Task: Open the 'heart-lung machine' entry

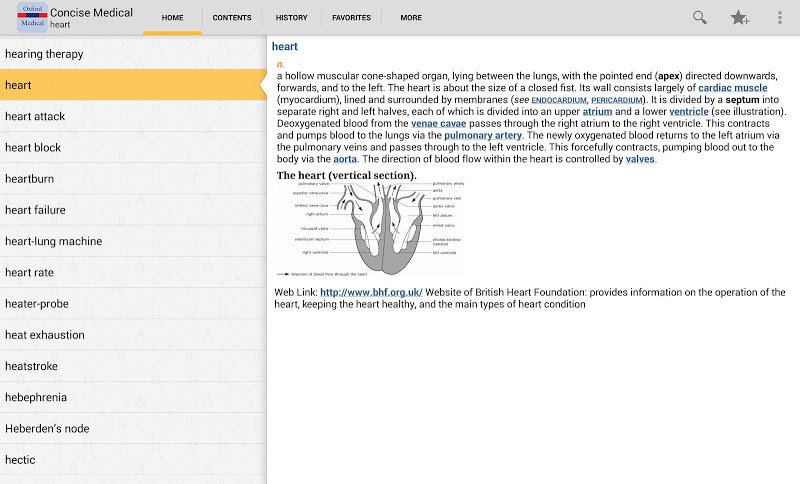Action: coord(133,241)
